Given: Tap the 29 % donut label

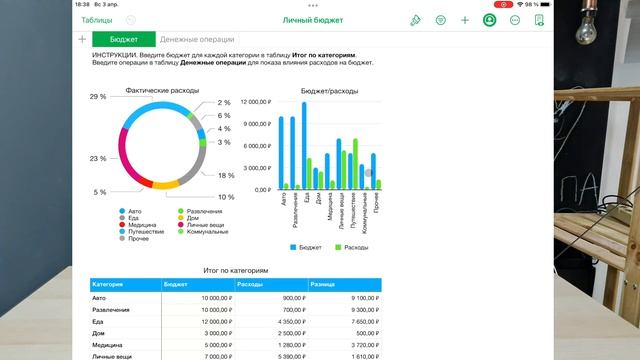Looking at the screenshot, I should [98, 97].
